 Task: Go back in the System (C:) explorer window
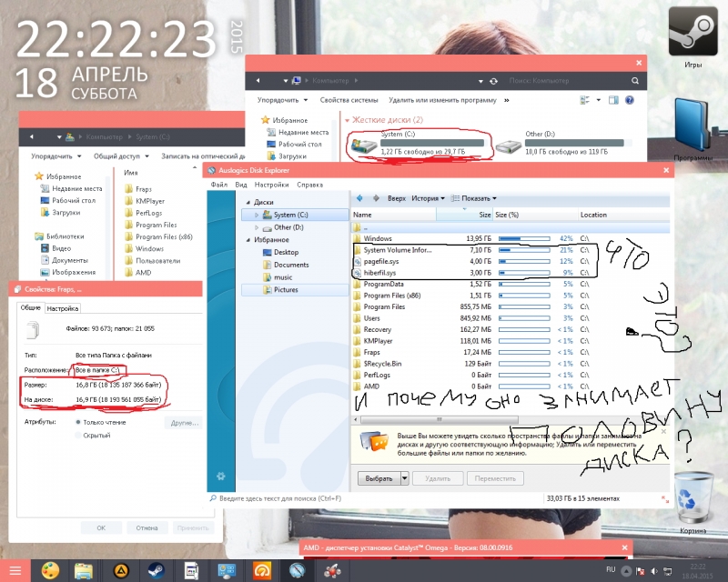click(32, 137)
